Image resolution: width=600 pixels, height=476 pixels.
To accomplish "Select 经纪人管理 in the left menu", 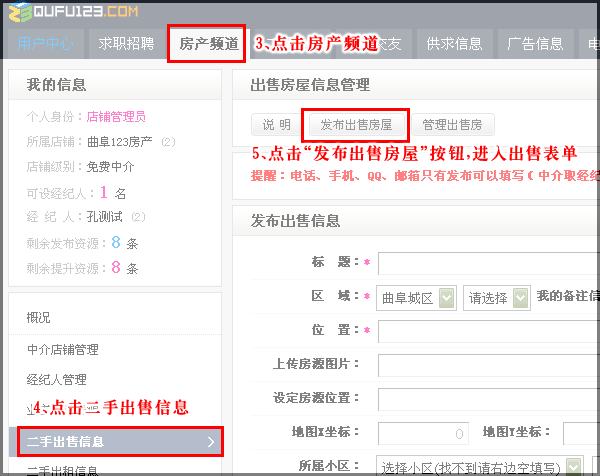I will tap(56, 380).
